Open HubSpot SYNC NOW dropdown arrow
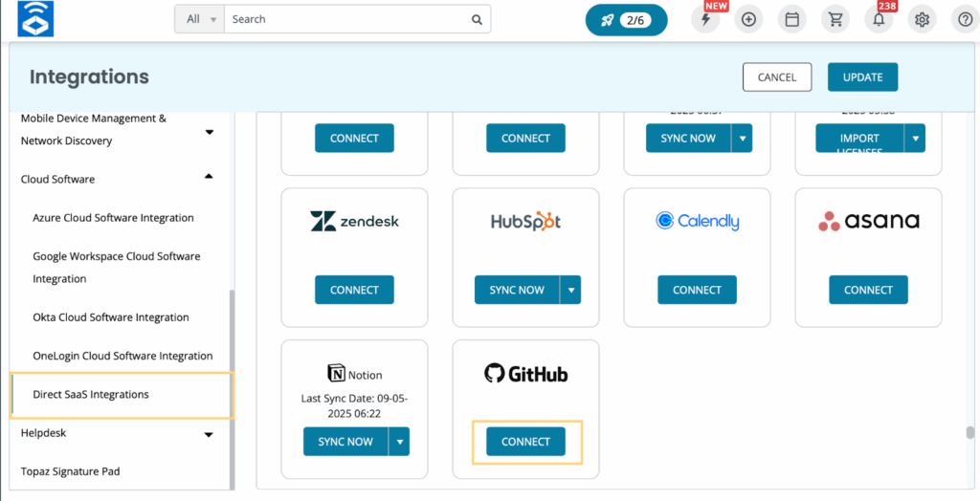This screenshot has width=980, height=501. (x=570, y=290)
